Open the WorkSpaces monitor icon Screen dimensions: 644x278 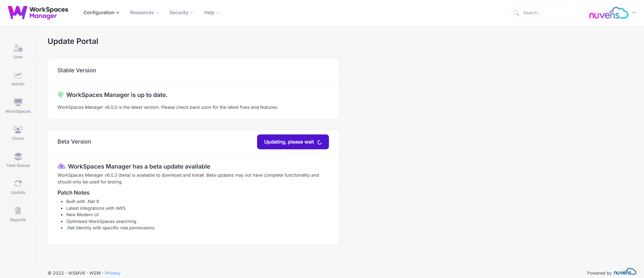pyautogui.click(x=18, y=102)
